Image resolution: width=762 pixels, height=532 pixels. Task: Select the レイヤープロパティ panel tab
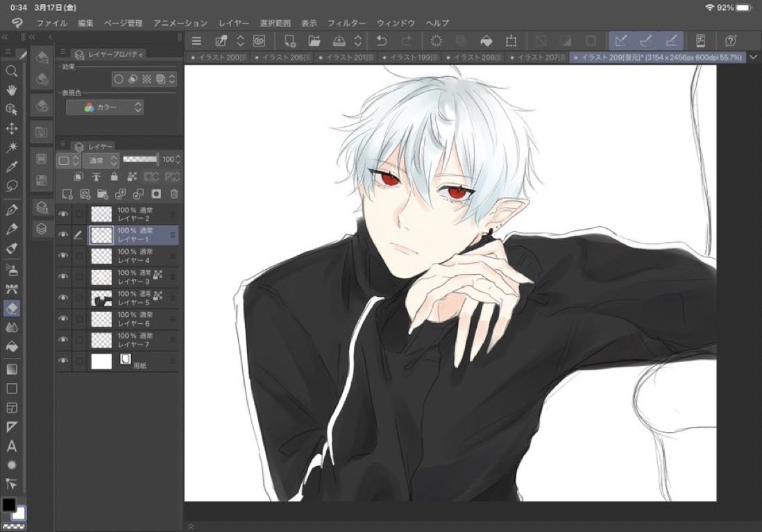coord(110,54)
